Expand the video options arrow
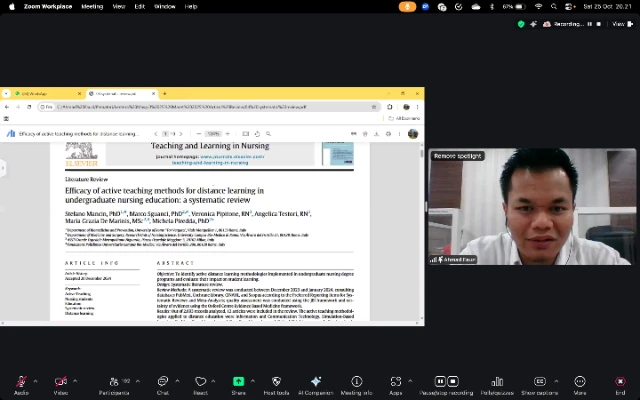This screenshot has height=400, width=640. (75, 381)
